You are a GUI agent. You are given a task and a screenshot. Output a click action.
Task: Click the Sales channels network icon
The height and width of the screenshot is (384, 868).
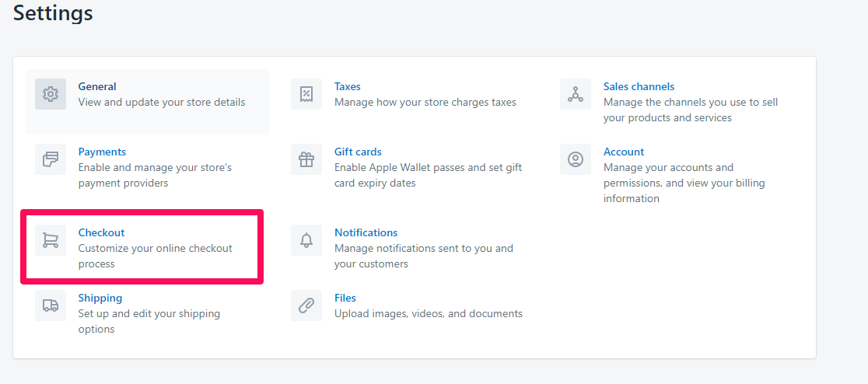(575, 94)
